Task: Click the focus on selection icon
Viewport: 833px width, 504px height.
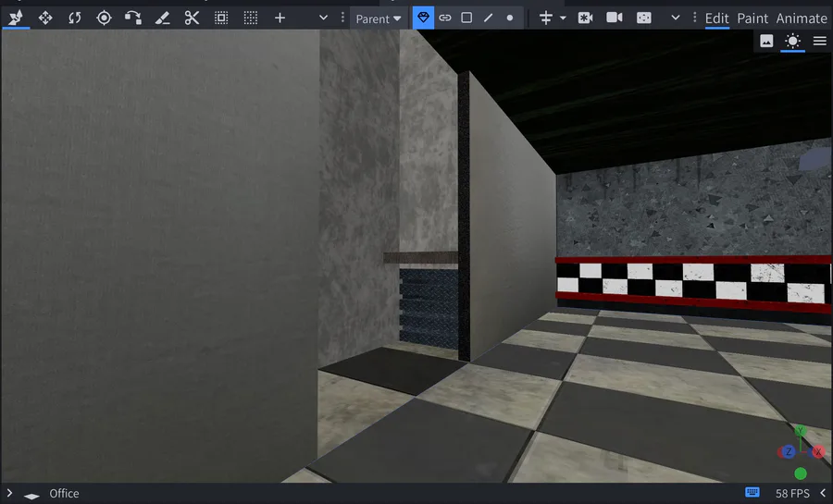Action: click(x=644, y=18)
